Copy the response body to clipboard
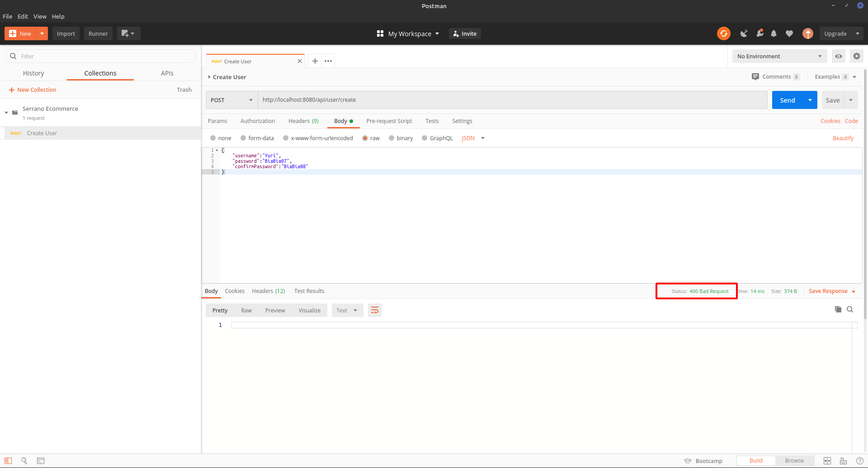The height and width of the screenshot is (468, 868). pyautogui.click(x=838, y=309)
